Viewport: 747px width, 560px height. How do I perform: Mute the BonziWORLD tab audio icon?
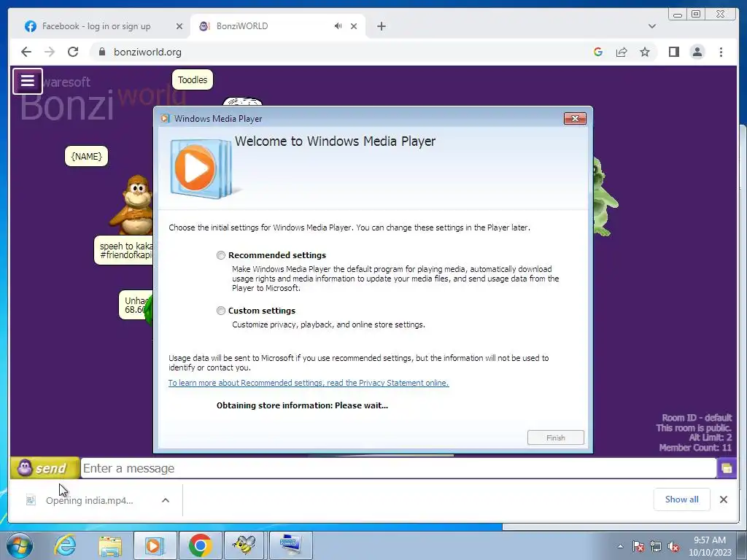pos(338,26)
